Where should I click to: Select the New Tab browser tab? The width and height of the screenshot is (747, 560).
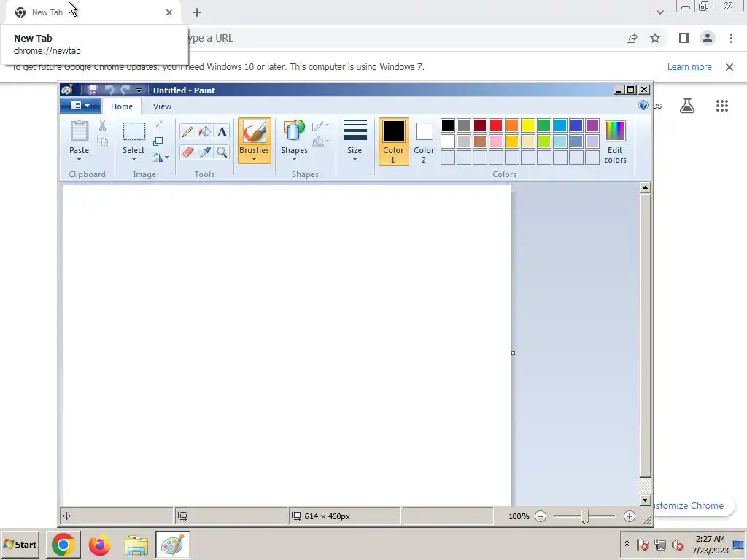pos(93,12)
